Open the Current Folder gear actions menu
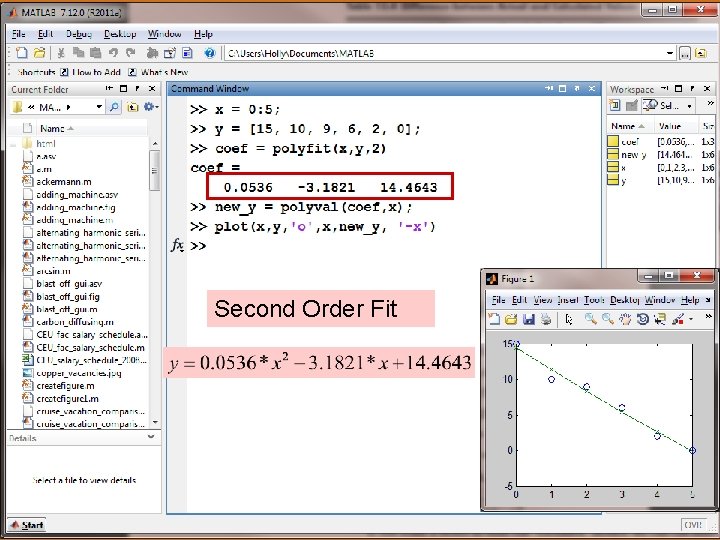Viewport: 720px width, 540px height. 151,107
